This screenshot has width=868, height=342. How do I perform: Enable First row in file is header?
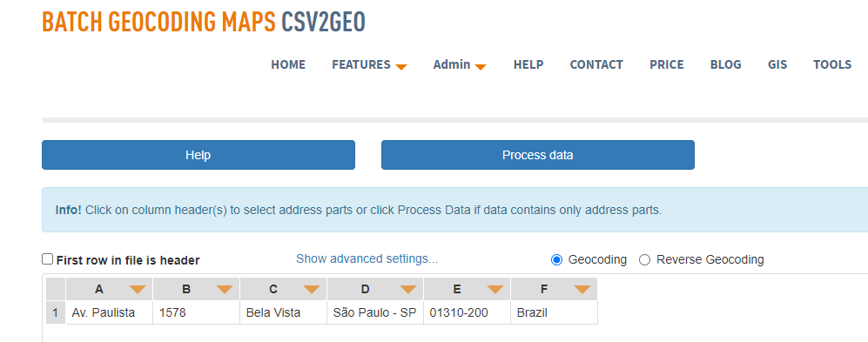pyautogui.click(x=48, y=259)
